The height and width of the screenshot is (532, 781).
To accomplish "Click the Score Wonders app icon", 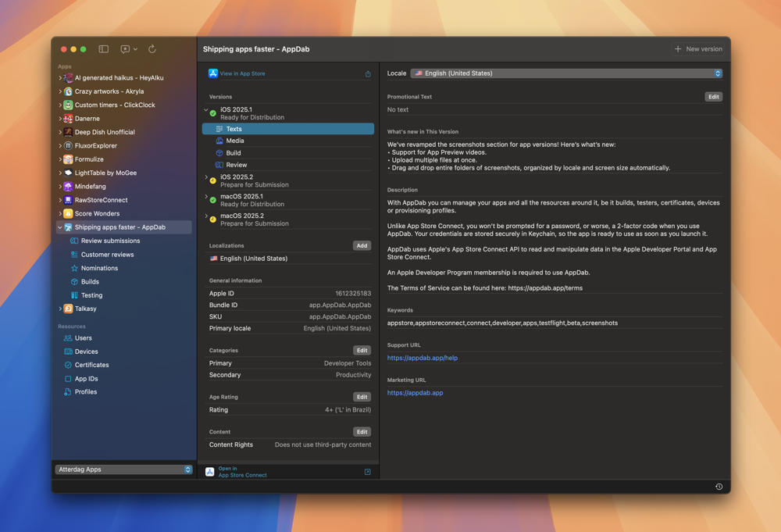I will point(68,213).
